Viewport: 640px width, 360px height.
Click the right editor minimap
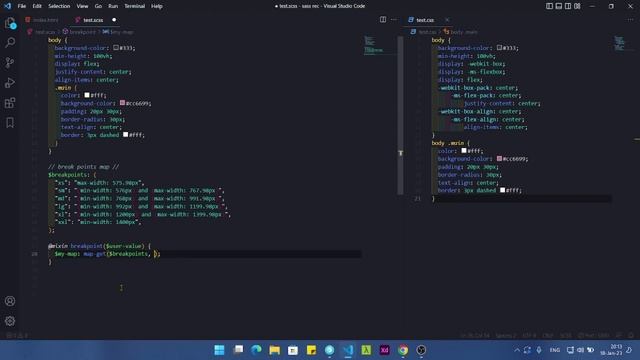click(623, 44)
